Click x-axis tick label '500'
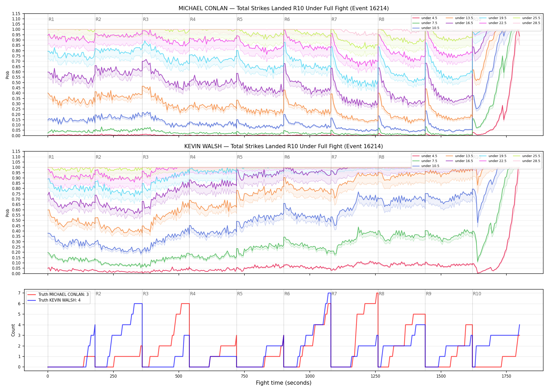Screen dimensions: 549x392 point(179,376)
